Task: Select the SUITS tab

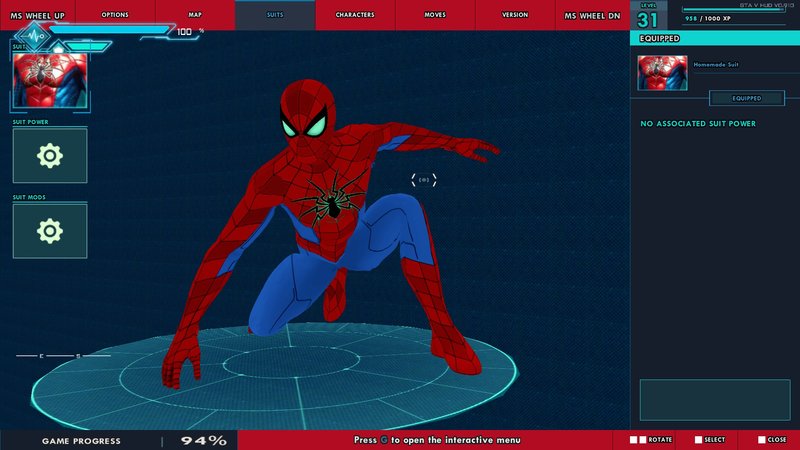Action: tap(275, 15)
